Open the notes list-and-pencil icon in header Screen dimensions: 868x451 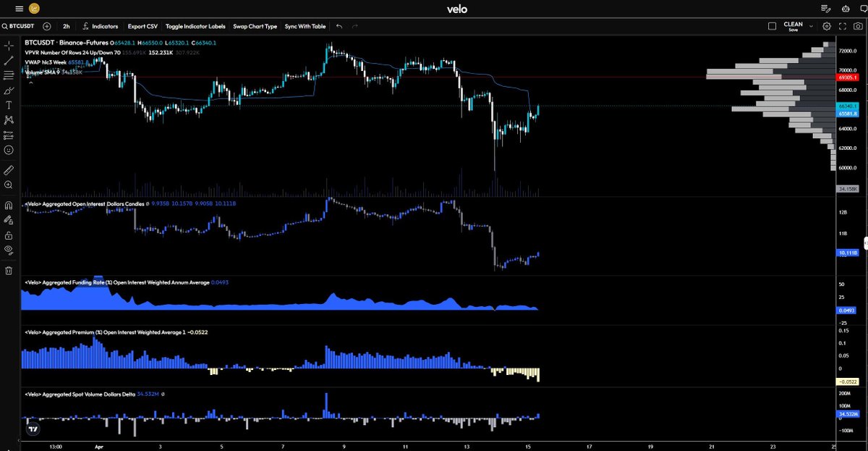[x=826, y=9]
